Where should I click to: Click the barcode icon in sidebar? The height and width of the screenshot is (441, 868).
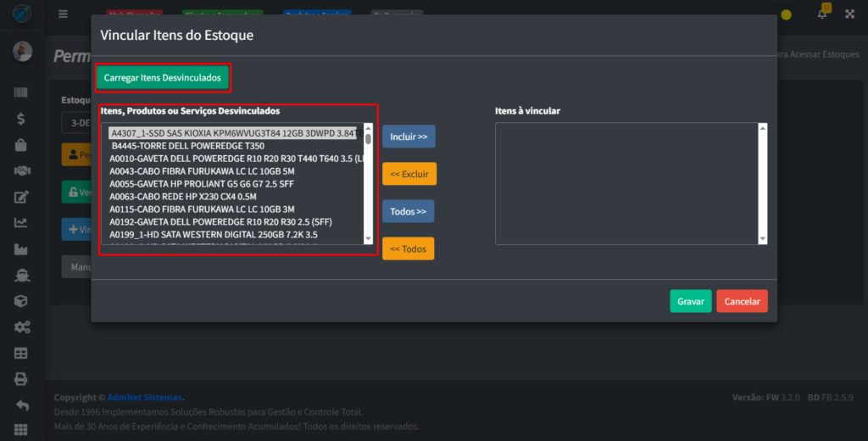[x=21, y=92]
